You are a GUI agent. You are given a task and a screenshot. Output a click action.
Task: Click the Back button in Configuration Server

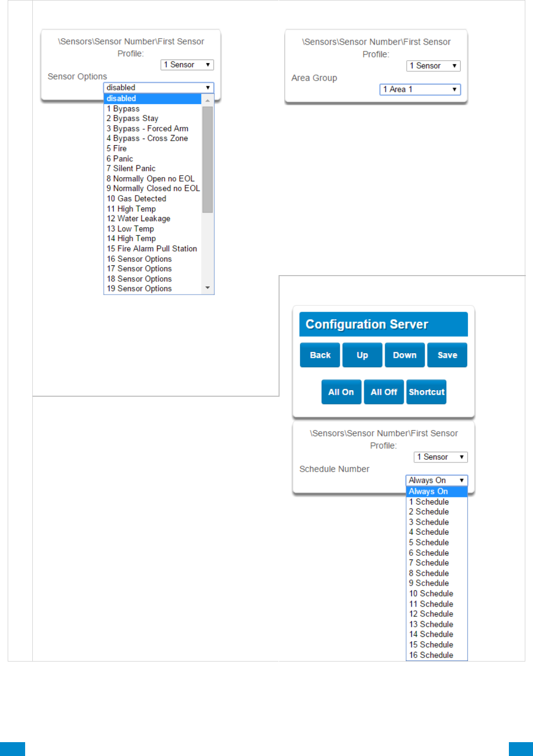pos(320,355)
